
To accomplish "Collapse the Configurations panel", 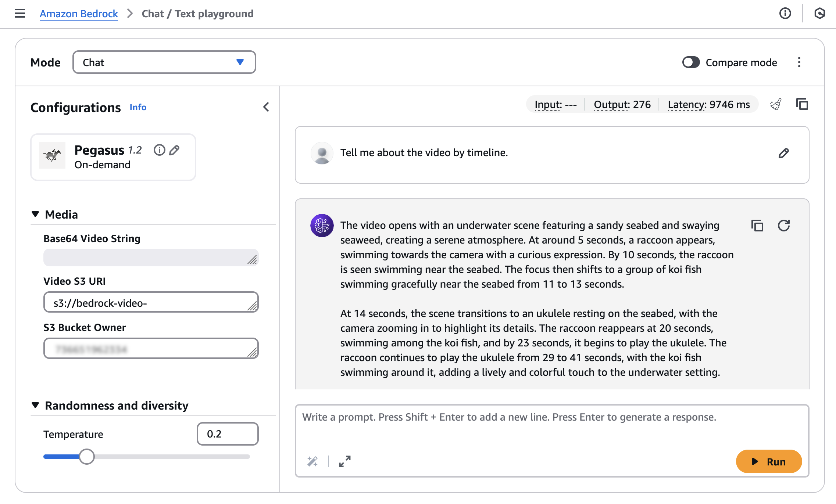I will pyautogui.click(x=266, y=107).
